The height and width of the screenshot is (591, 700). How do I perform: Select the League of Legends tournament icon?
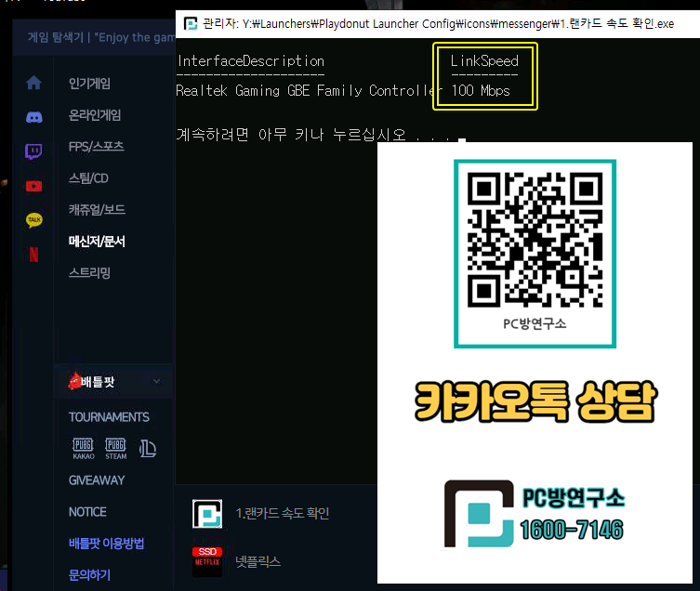pos(147,448)
